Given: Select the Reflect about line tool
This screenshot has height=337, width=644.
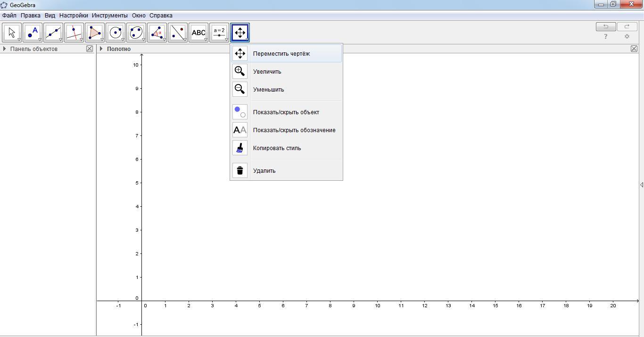Looking at the screenshot, I should click(x=178, y=33).
